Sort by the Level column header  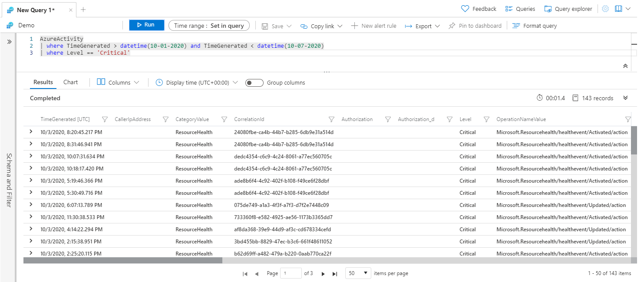465,119
